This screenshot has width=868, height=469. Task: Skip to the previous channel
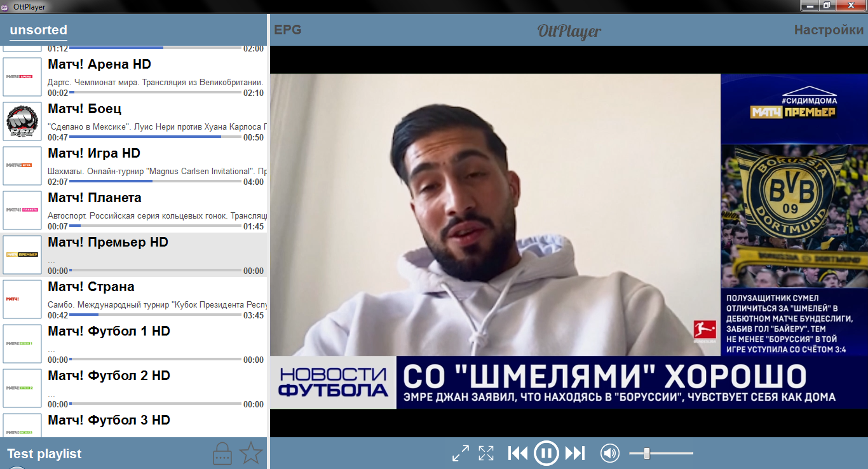pos(518,453)
